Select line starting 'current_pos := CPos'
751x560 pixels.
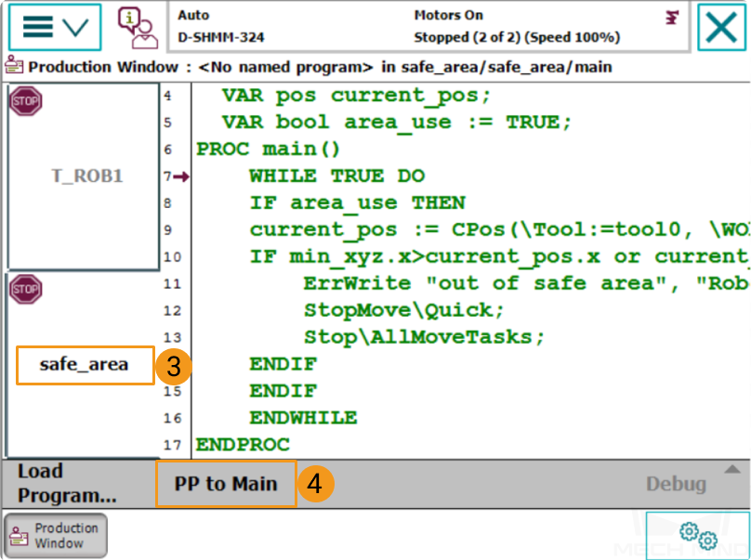click(499, 230)
